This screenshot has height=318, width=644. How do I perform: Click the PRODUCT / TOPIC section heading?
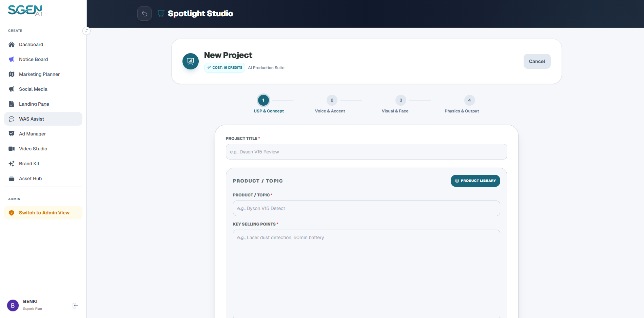(258, 181)
